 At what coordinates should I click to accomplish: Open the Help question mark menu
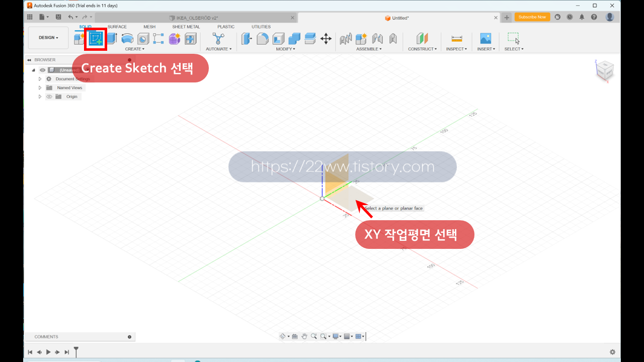pos(594,17)
